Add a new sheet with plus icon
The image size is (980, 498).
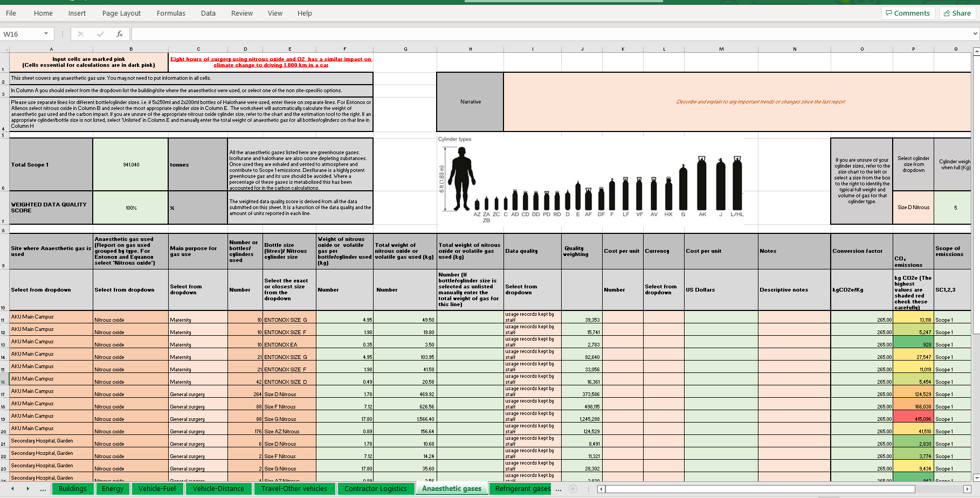point(573,489)
